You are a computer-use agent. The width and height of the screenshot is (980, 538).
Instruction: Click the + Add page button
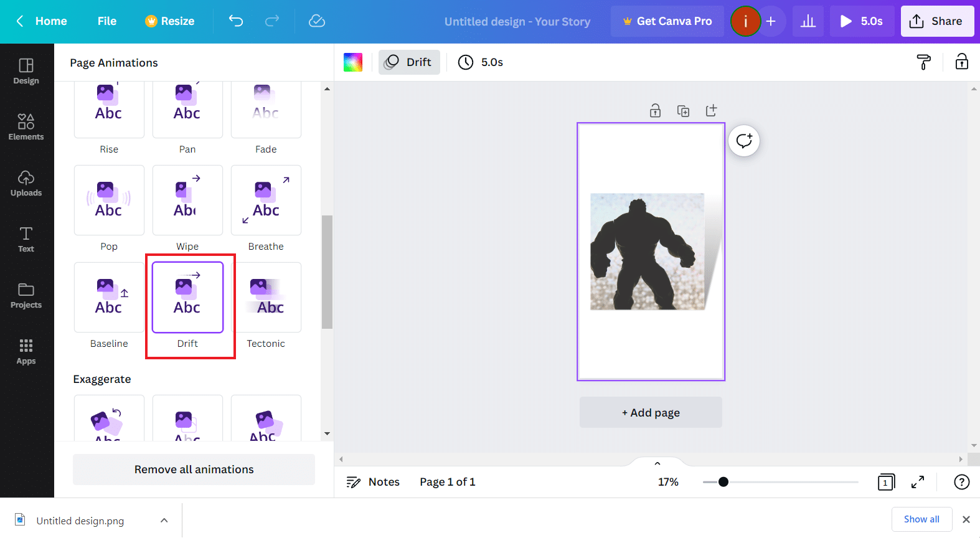tap(651, 412)
